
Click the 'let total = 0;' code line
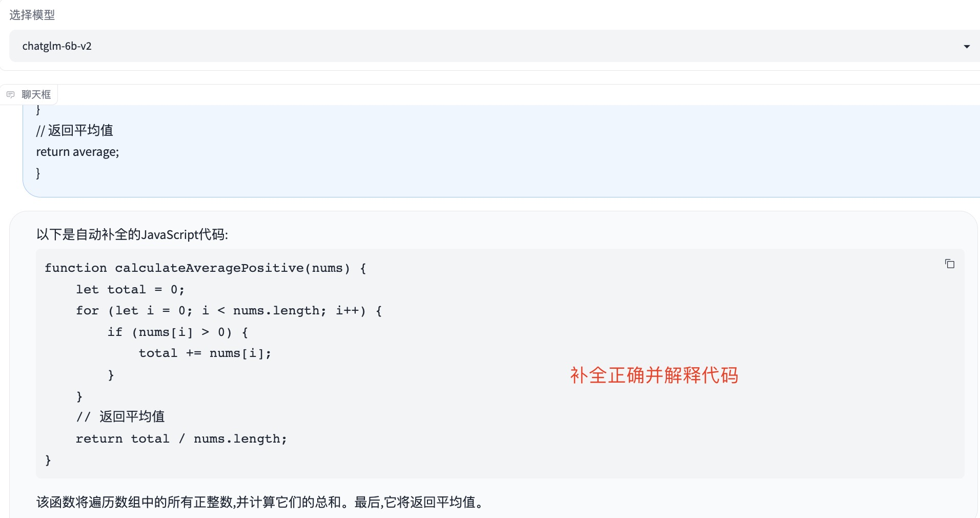pyautogui.click(x=130, y=290)
